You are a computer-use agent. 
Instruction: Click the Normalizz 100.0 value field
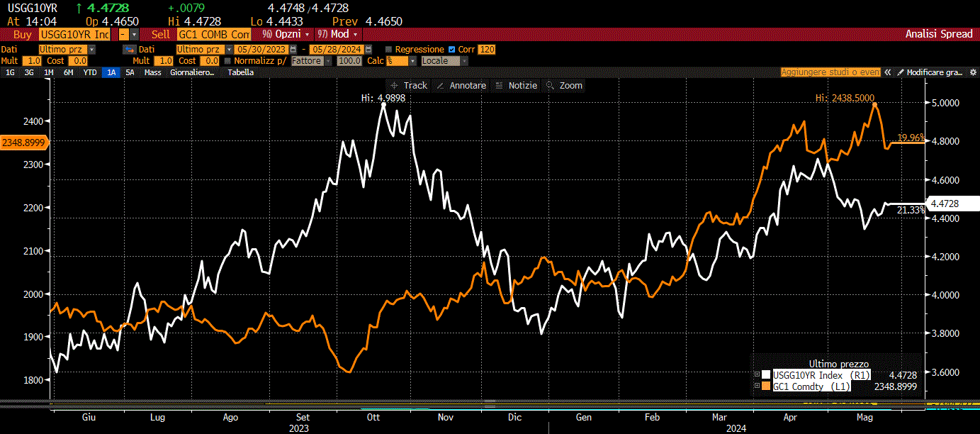point(349,61)
